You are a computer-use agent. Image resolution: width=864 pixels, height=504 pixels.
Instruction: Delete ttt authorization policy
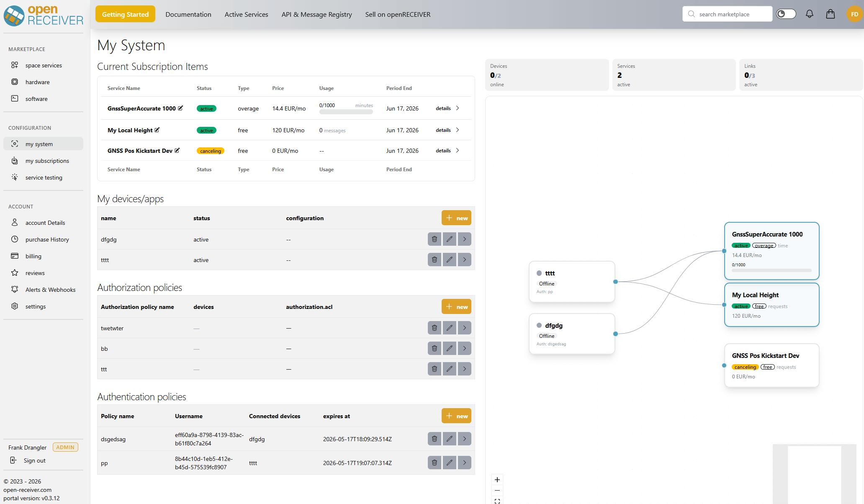[435, 369]
